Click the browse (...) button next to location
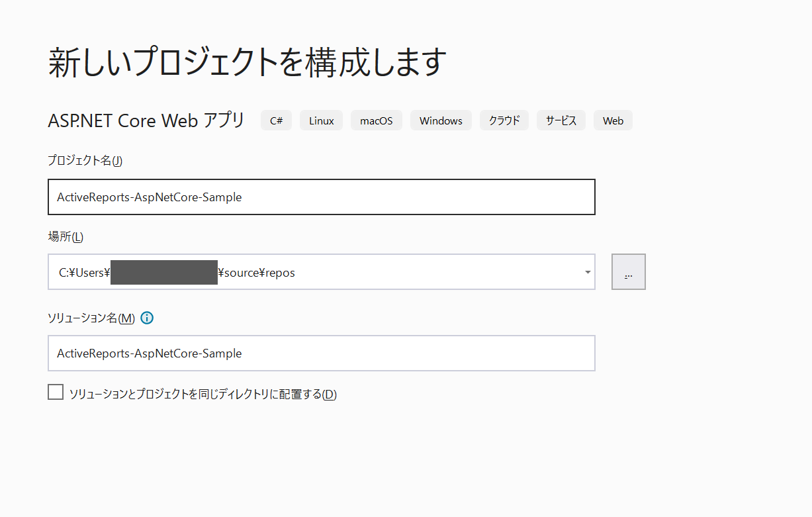Screen dimensions: 812x517 point(628,272)
